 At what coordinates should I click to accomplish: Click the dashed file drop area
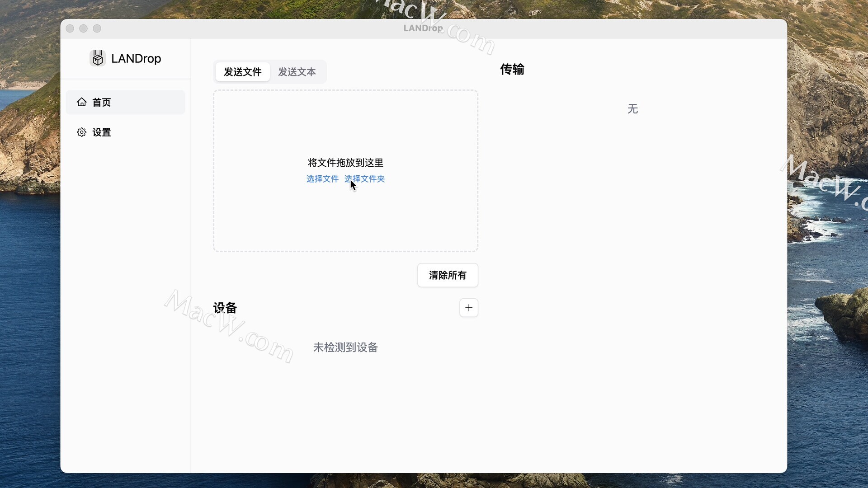[x=345, y=217]
